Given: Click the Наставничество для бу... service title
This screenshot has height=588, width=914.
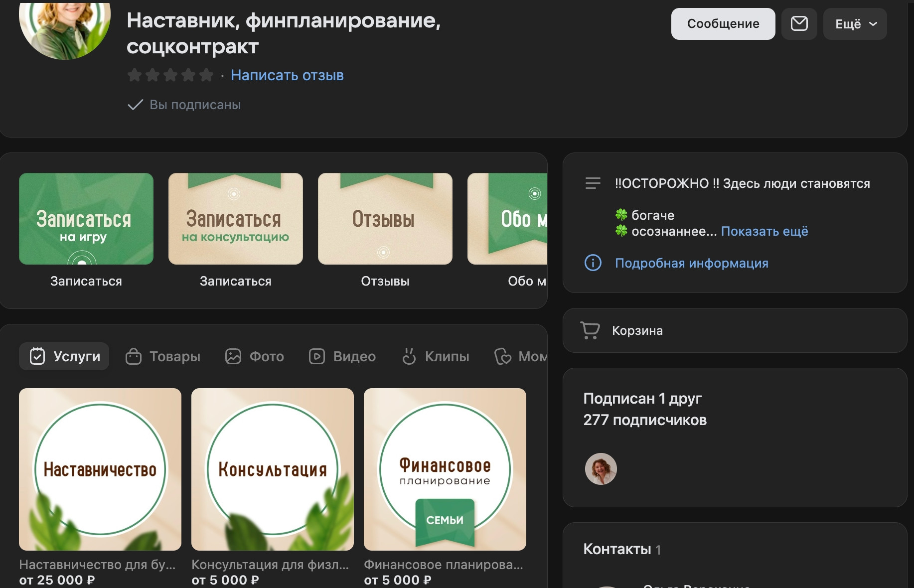Looking at the screenshot, I should pos(97,565).
